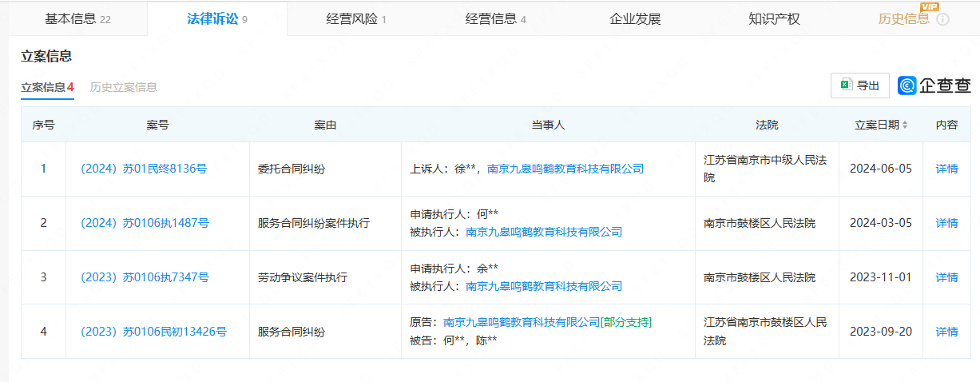Image resolution: width=980 pixels, height=382 pixels.
Task: Open the VIP 历史信息 tab
Action: click(903, 18)
